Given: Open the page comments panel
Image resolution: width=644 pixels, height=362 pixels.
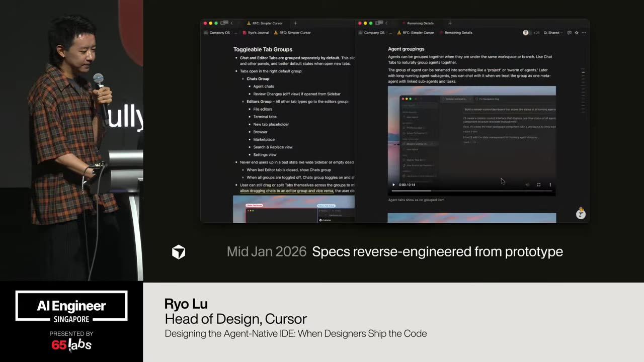Looking at the screenshot, I should [569, 33].
